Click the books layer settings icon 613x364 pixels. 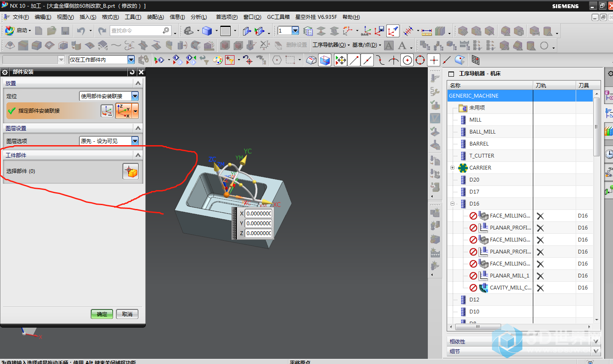[x=440, y=31]
